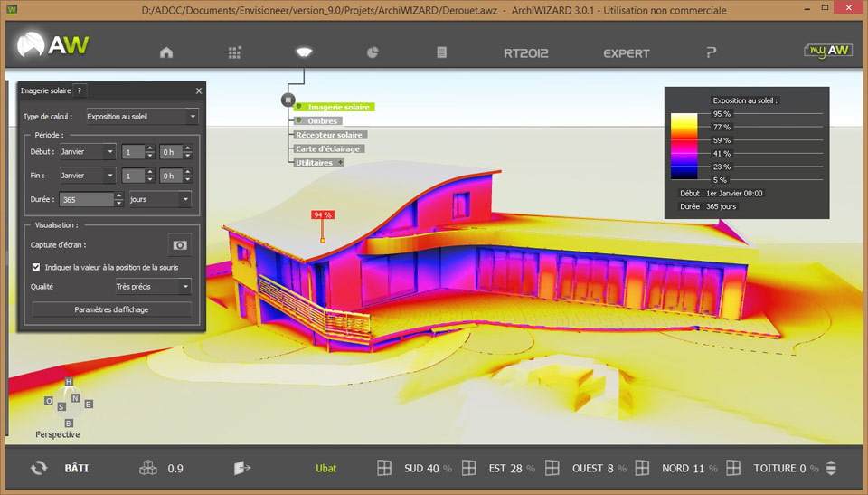Open the Type de calcul dropdown
The height and width of the screenshot is (495, 868).
point(142,117)
